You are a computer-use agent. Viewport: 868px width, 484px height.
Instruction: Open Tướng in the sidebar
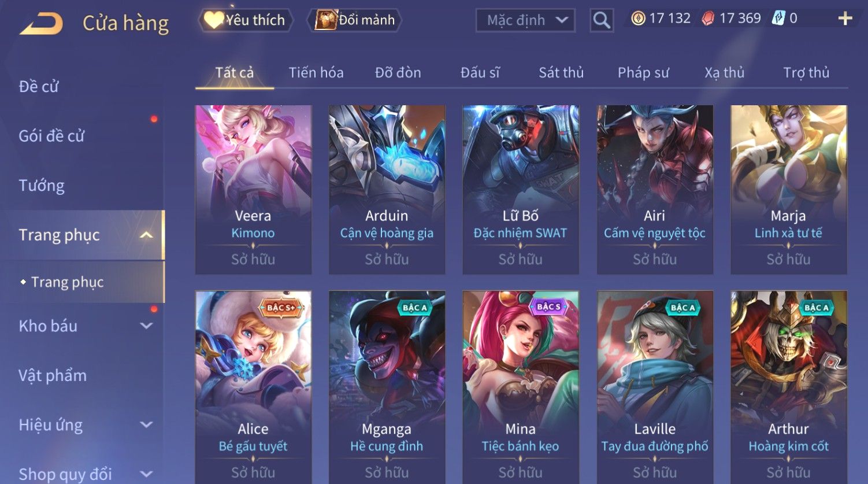[x=42, y=186]
